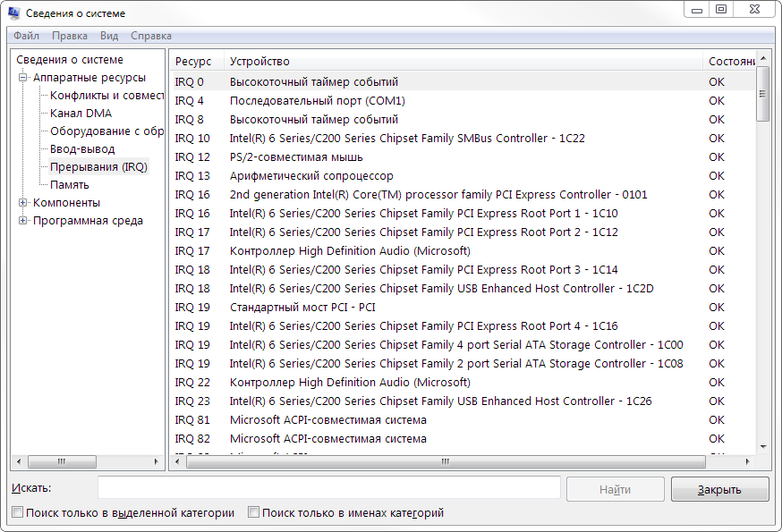
Task: Sort by the Ресурс column header
Action: [194, 61]
